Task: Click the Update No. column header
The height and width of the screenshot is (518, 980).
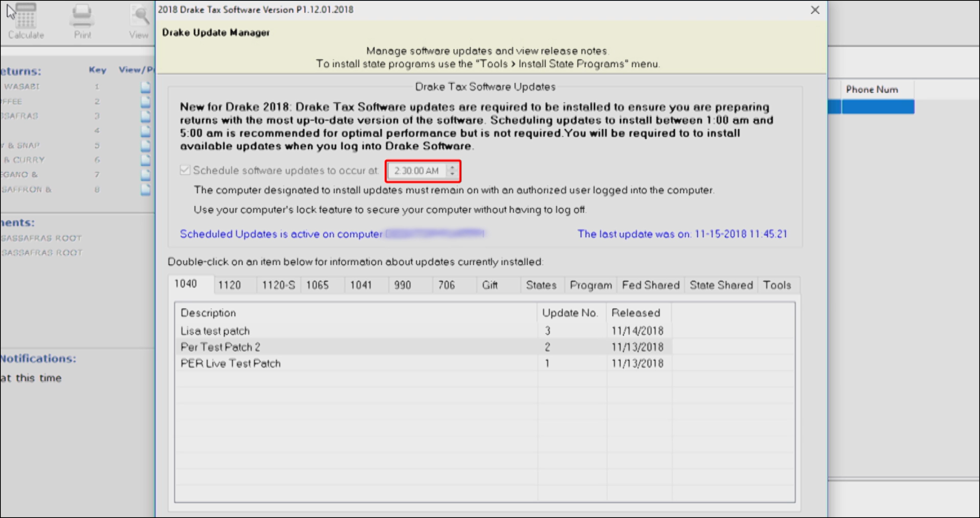Action: coord(572,313)
